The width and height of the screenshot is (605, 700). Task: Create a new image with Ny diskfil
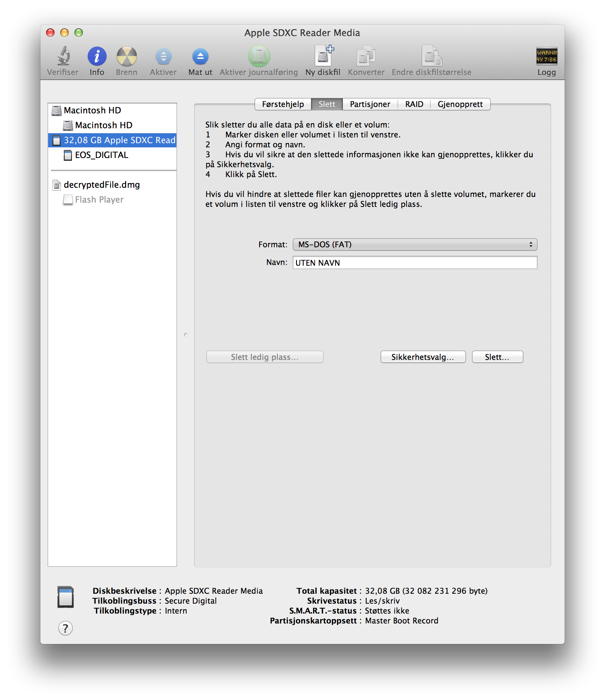pos(323,56)
